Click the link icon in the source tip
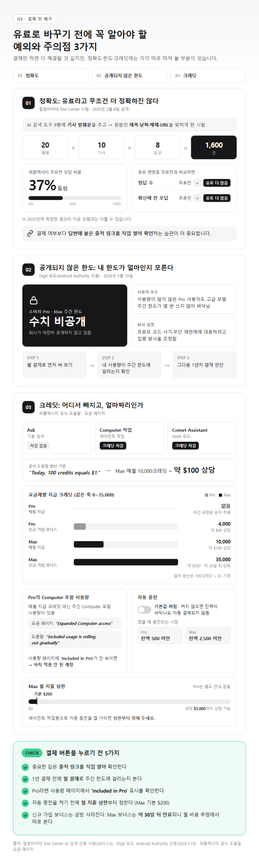259x868 pixels. coord(30,233)
